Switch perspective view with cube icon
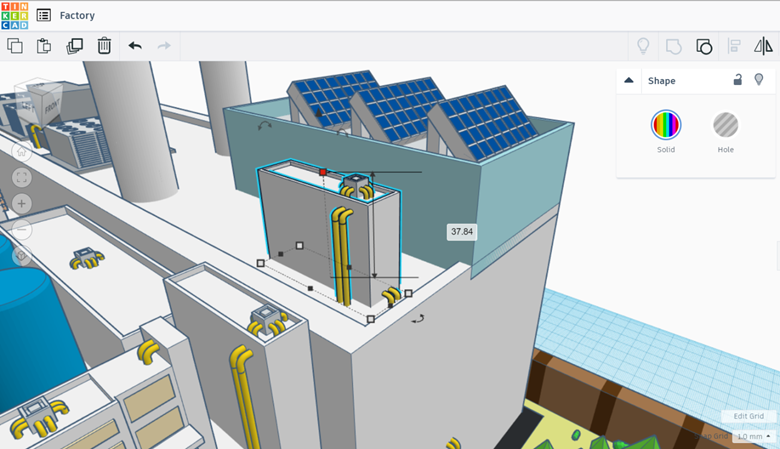The width and height of the screenshot is (780, 449). point(21,255)
